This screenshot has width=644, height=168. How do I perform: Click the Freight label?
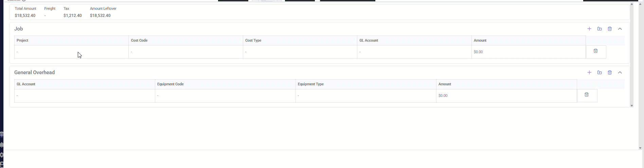point(50,8)
